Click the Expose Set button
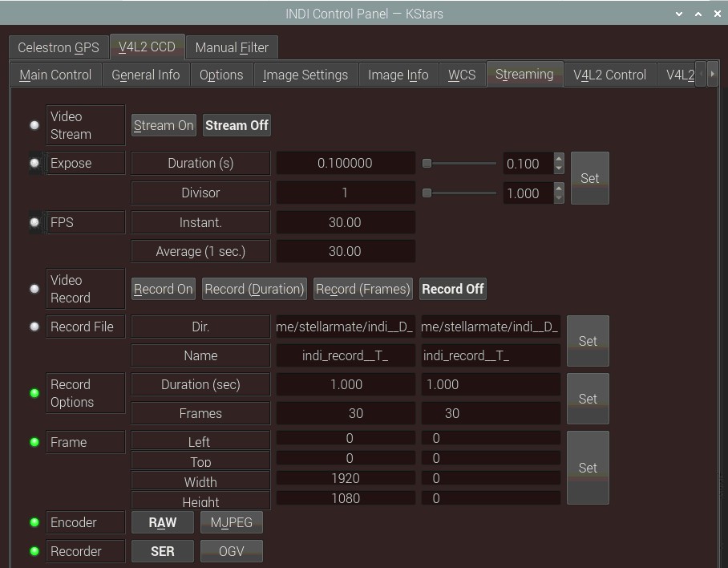The height and width of the screenshot is (568, 728). pyautogui.click(x=589, y=178)
